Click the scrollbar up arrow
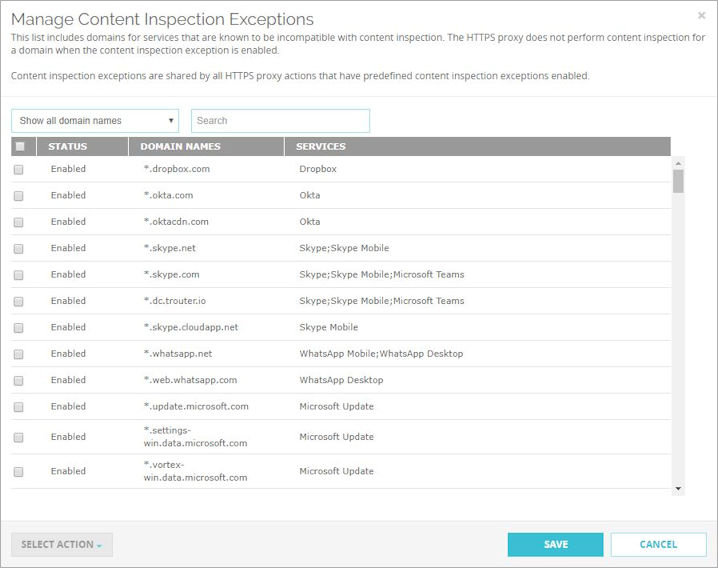 [x=679, y=164]
